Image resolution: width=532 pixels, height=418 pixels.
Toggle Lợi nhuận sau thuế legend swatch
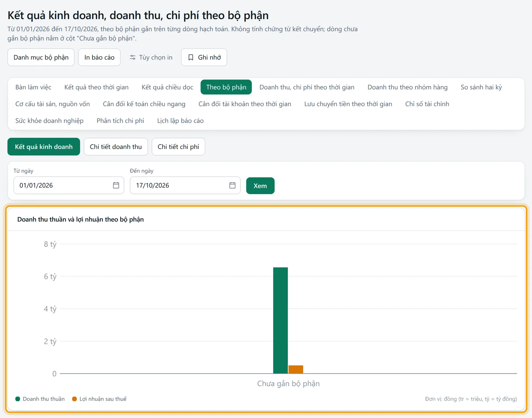(74, 399)
